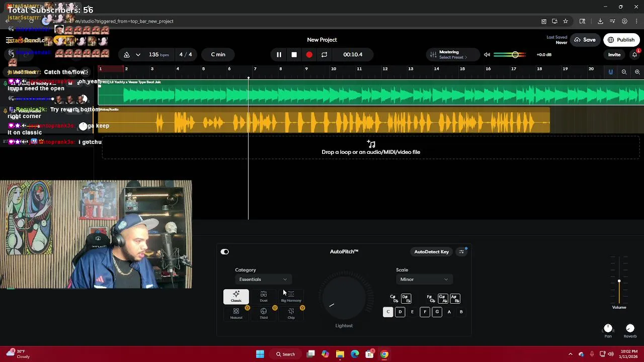Viewport: 644px width, 362px height.
Task: Open taskbar Search box
Action: [x=285, y=354]
